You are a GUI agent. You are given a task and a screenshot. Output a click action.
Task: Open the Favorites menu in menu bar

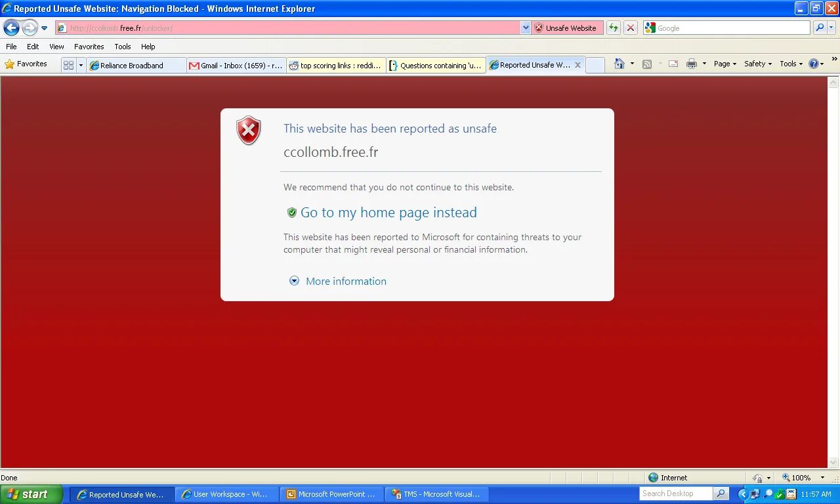[89, 47]
